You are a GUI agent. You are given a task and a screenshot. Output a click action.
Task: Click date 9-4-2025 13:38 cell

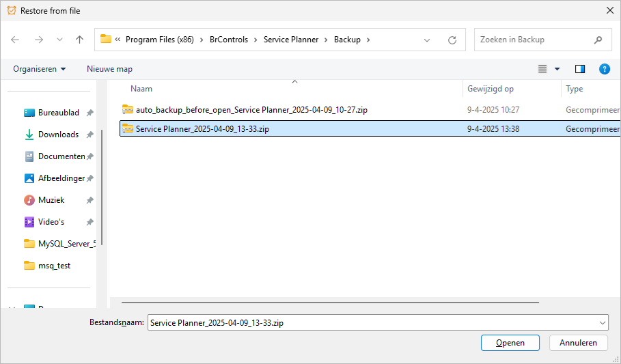[x=493, y=128]
